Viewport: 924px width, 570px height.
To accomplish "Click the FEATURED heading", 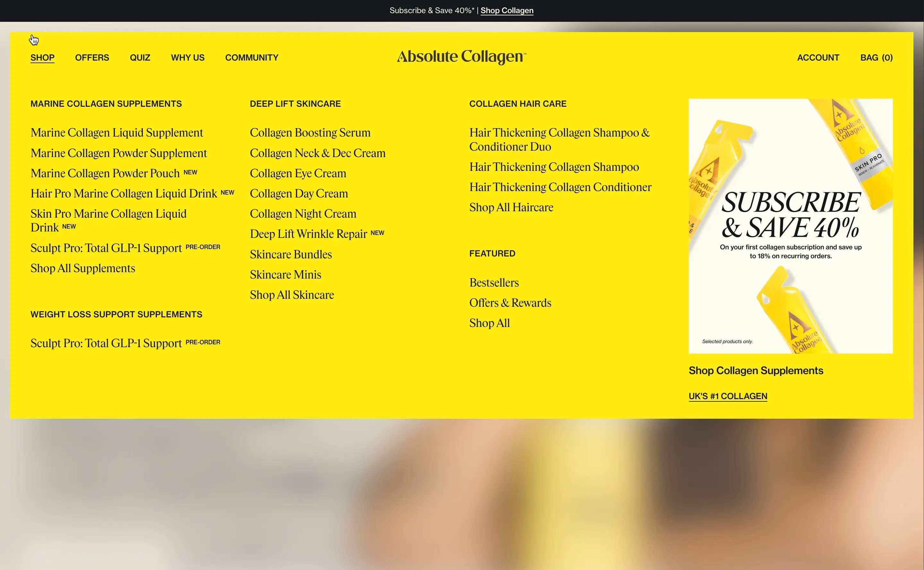I will (x=492, y=254).
